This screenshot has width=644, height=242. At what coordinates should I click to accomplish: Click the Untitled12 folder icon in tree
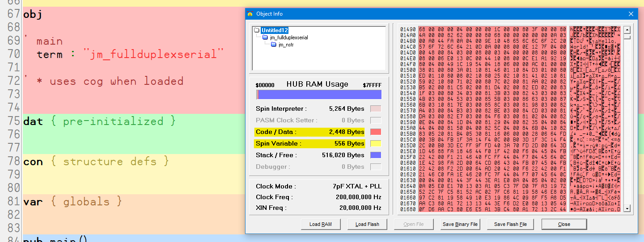pyautogui.click(x=257, y=30)
